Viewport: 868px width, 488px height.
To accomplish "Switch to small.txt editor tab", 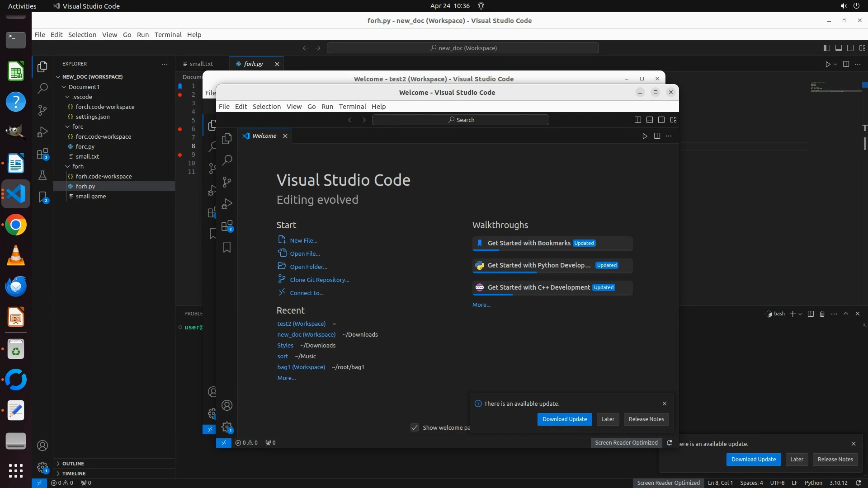I will (x=201, y=64).
